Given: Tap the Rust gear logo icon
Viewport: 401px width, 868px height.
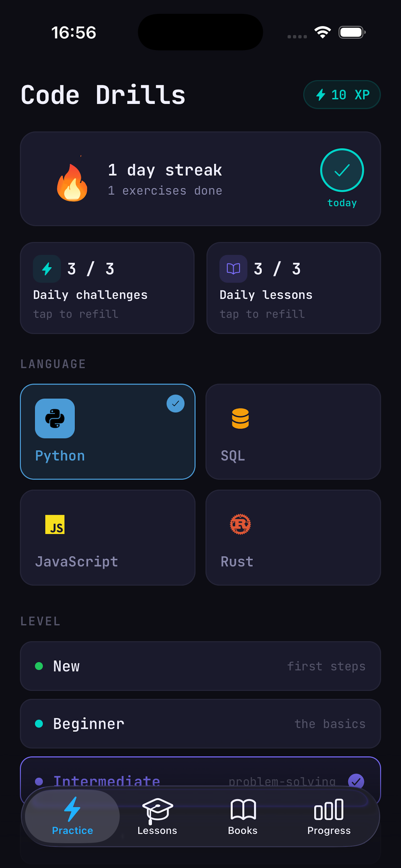Looking at the screenshot, I should pyautogui.click(x=240, y=524).
